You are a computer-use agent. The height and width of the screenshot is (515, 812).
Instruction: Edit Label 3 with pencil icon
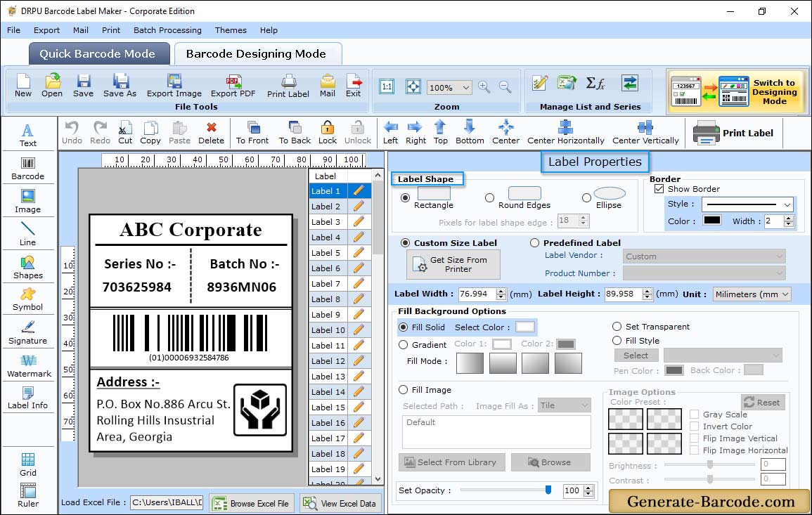(359, 221)
